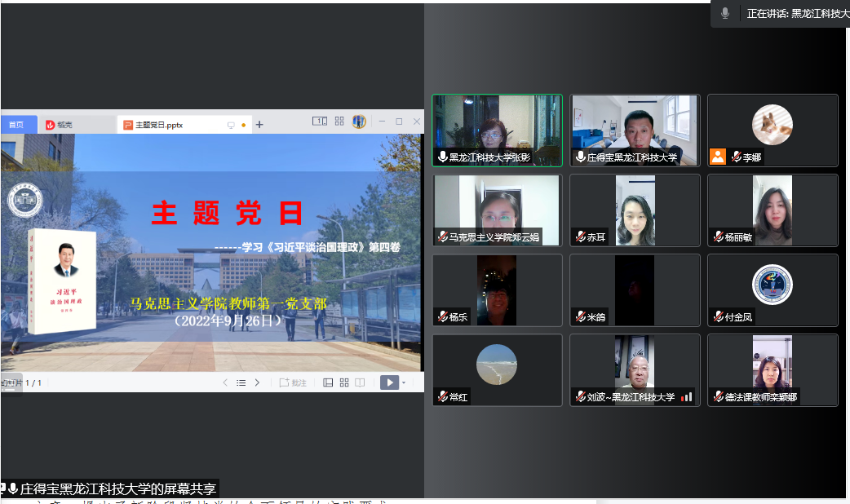Select the 德法课教师栾颖娜 video tile
Screen dimensions: 850x504
(773, 370)
